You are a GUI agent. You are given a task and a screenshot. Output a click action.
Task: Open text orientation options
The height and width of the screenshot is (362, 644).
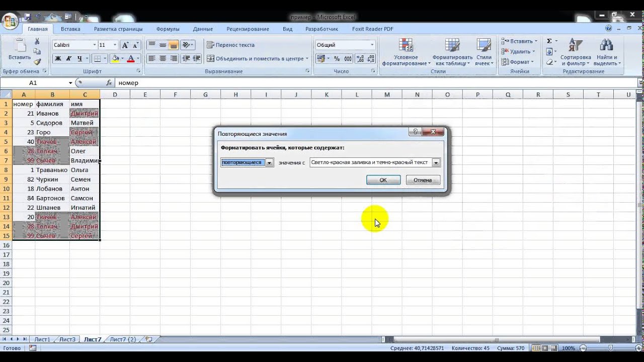coord(187,45)
